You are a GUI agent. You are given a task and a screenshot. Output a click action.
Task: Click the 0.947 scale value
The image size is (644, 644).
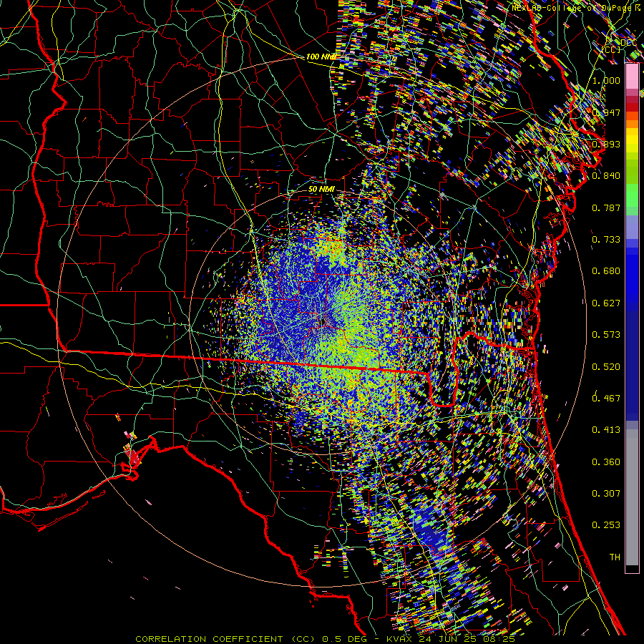[x=606, y=112]
